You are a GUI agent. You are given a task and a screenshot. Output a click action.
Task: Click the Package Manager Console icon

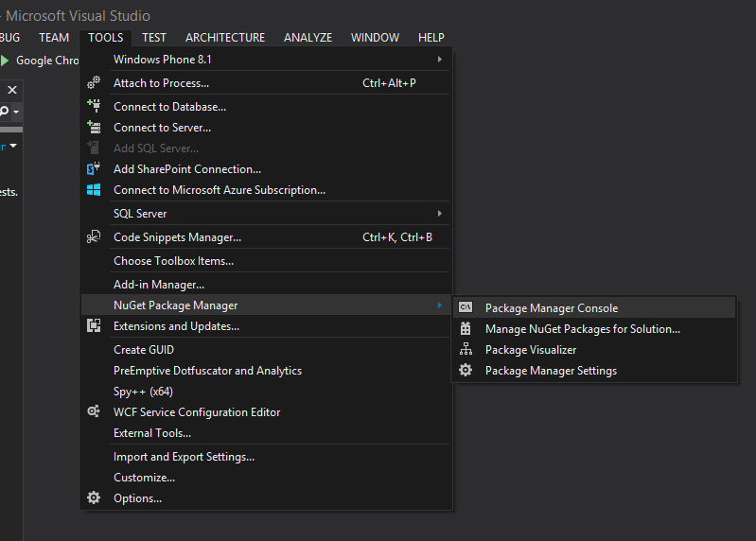coord(466,307)
